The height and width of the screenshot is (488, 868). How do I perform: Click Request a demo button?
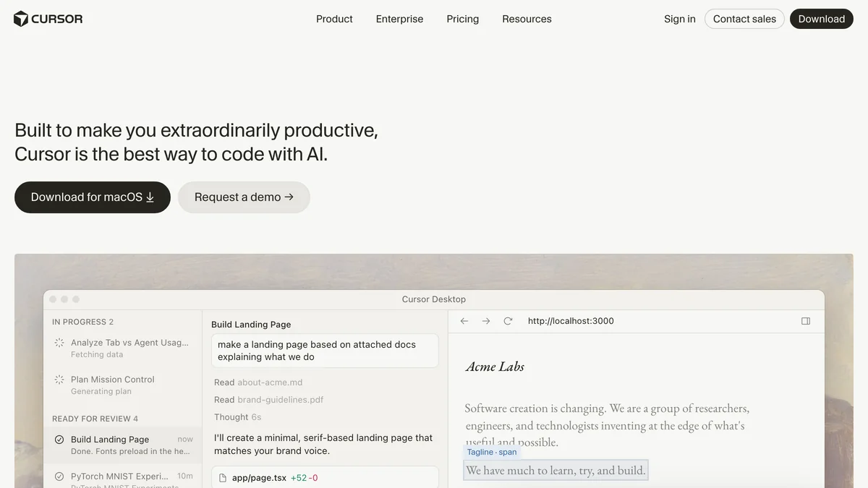point(244,197)
